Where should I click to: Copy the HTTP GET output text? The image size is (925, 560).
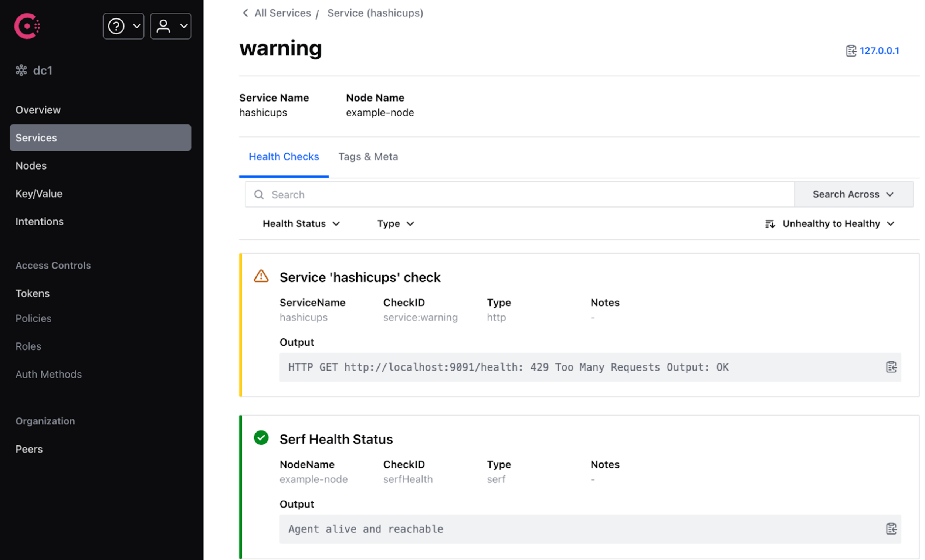pyautogui.click(x=891, y=367)
